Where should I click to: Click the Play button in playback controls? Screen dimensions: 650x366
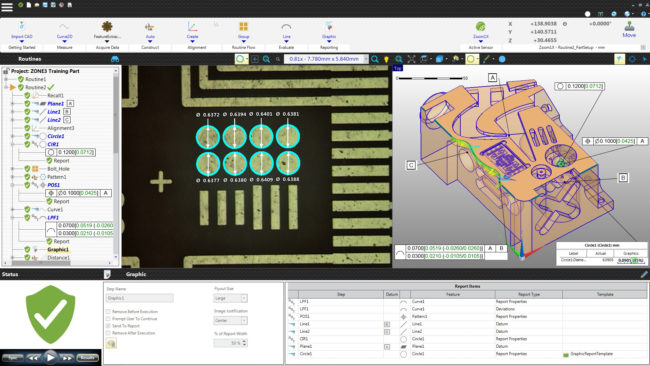51,357
